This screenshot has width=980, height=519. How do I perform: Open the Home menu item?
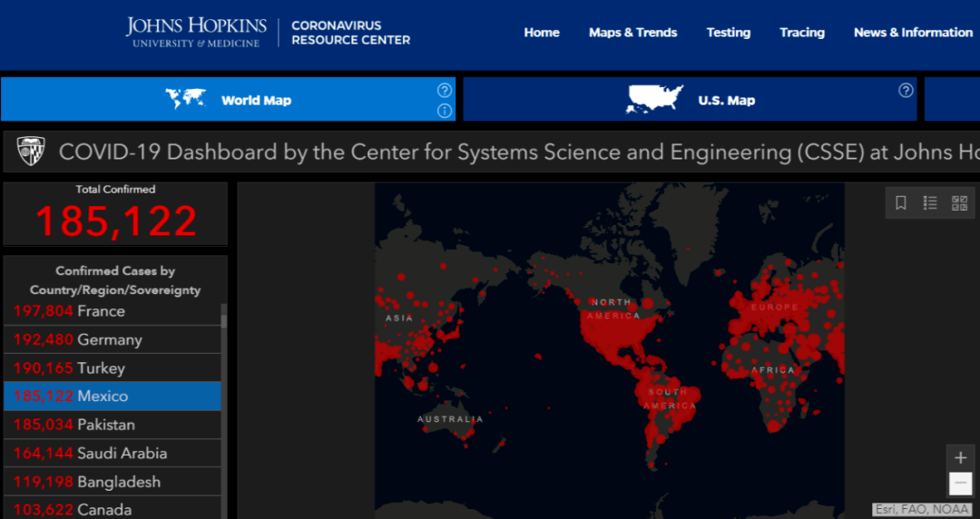(x=542, y=33)
